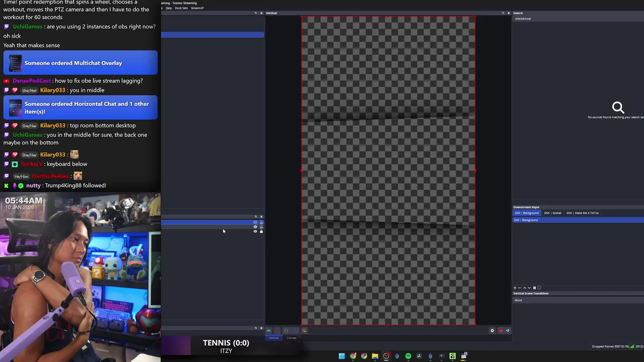Select the Vertical tab below the preview
The height and width of the screenshot is (362, 644).
(x=274, y=338)
